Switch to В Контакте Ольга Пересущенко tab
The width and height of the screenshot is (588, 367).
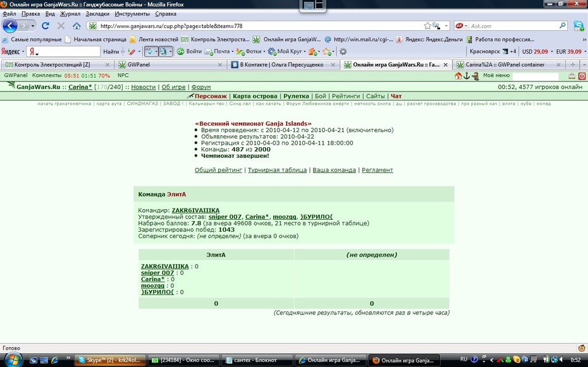[283, 65]
